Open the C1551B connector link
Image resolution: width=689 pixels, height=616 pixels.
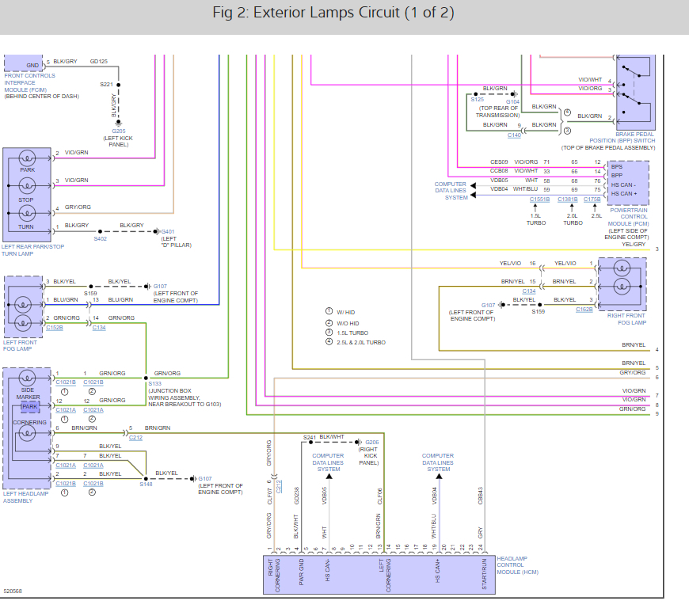(539, 200)
